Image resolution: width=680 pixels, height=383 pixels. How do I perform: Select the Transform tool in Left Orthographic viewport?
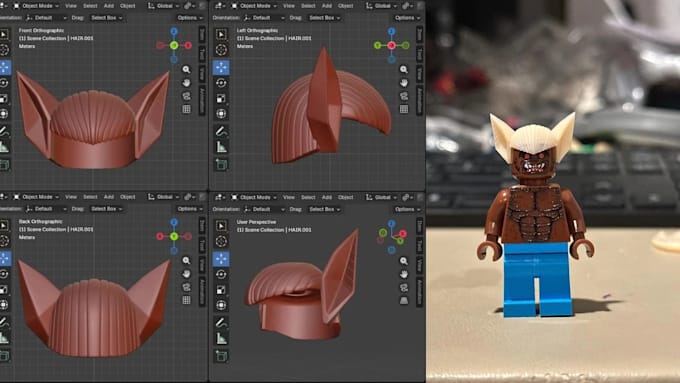221,114
